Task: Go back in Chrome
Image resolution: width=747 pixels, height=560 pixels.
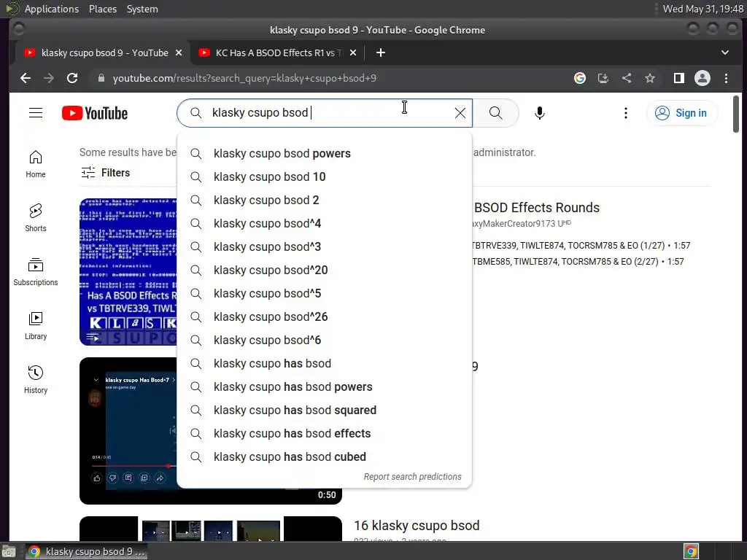Action: coord(26,78)
